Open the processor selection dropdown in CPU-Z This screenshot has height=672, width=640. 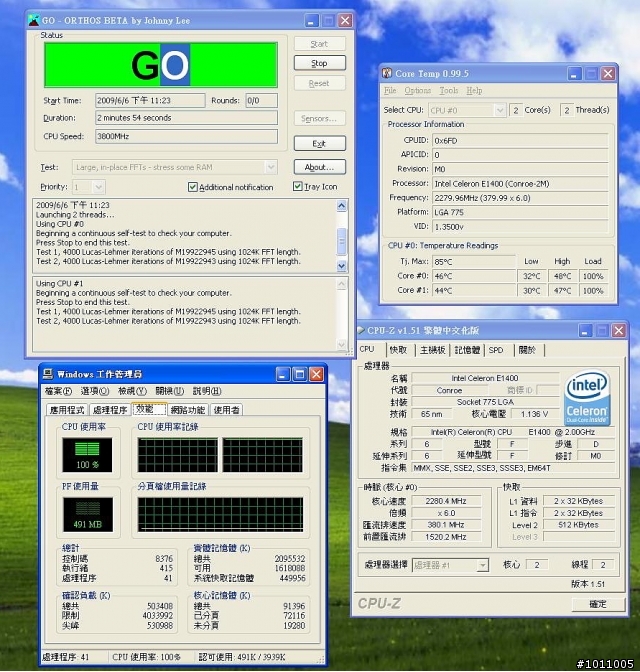click(x=483, y=565)
